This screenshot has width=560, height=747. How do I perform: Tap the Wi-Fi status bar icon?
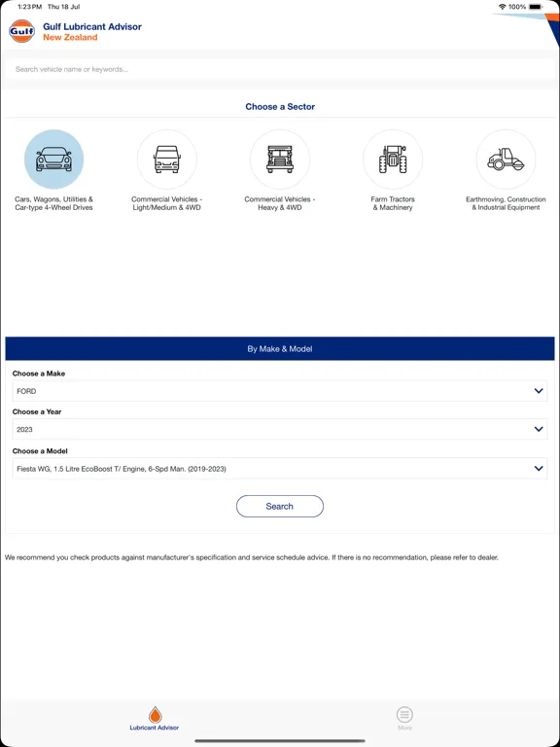click(502, 7)
